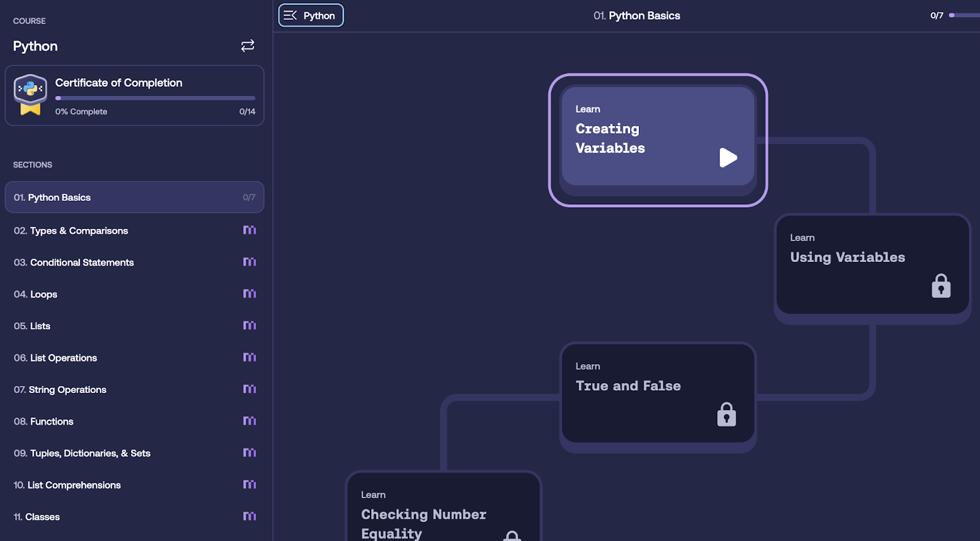Open the 03. Conditional Statements section
This screenshot has width=980, height=541.
pyautogui.click(x=135, y=263)
